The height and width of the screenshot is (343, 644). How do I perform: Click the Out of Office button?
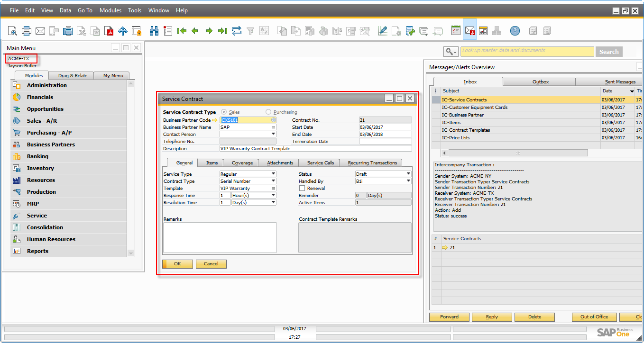pyautogui.click(x=594, y=317)
